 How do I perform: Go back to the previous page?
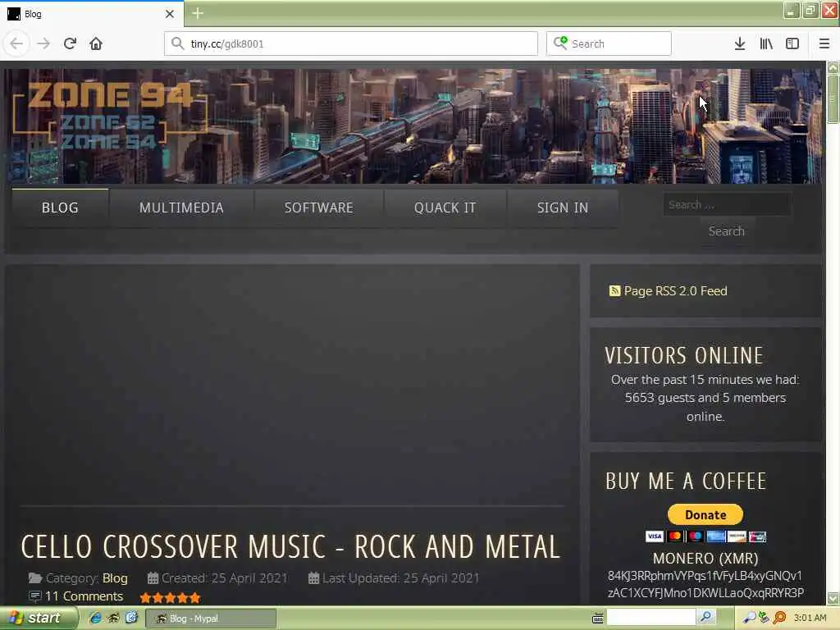[16, 43]
